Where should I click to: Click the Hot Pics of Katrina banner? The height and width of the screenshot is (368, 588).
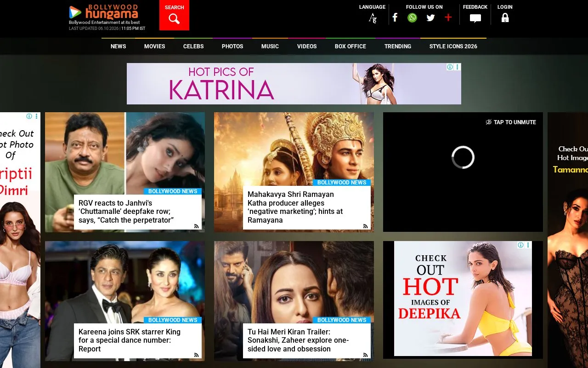coord(294,84)
